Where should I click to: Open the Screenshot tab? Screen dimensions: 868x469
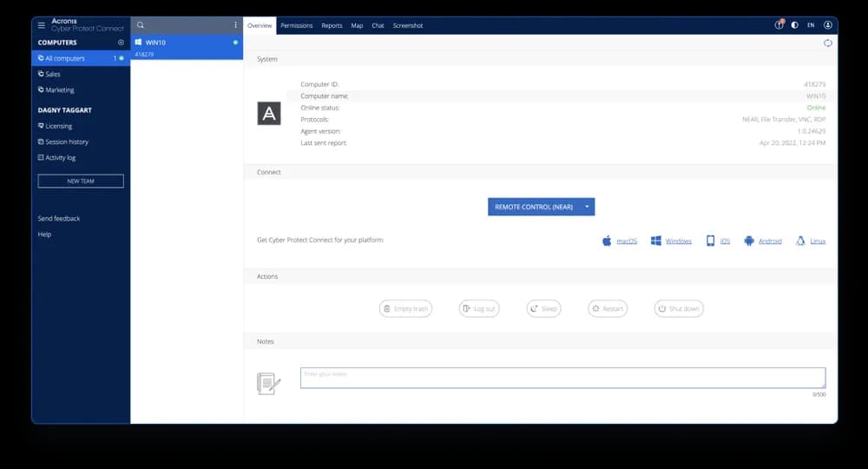(408, 26)
